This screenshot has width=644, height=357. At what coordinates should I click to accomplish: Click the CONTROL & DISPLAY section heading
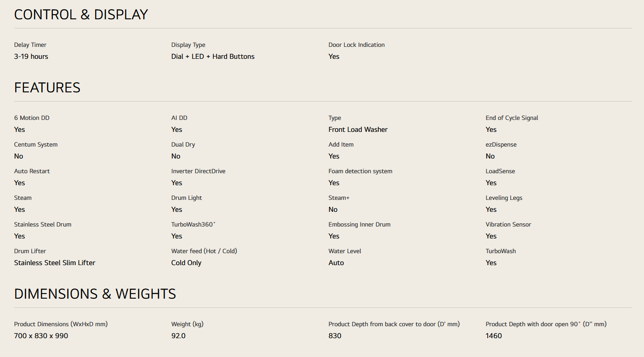[x=81, y=15]
